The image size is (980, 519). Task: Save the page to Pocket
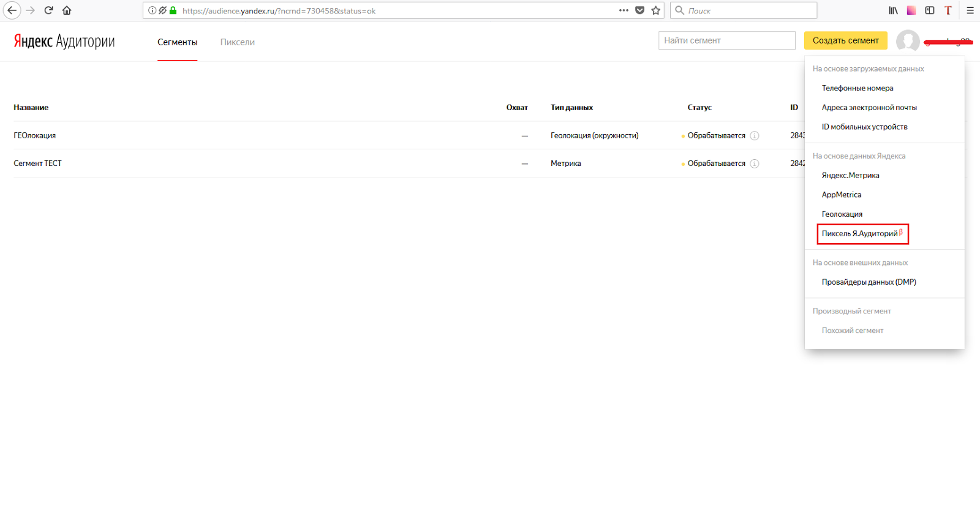pyautogui.click(x=640, y=10)
